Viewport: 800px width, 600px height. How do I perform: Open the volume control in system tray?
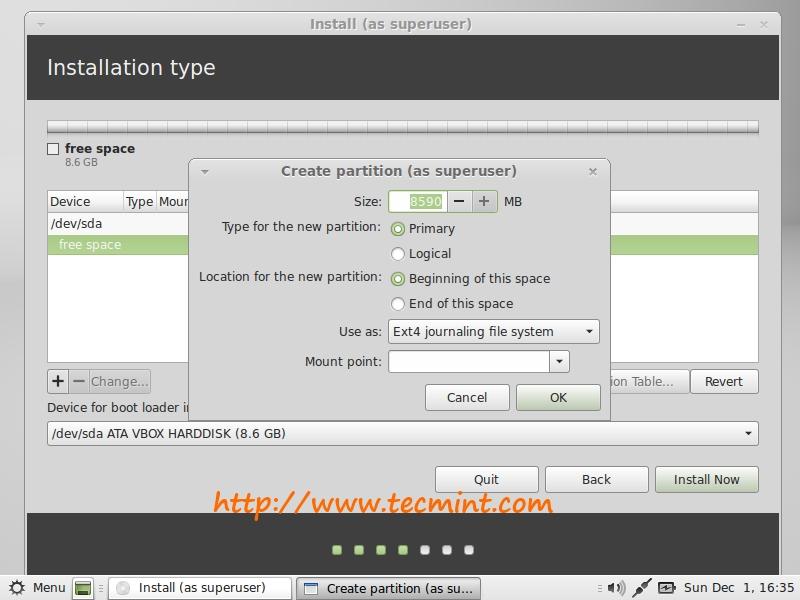coord(616,588)
